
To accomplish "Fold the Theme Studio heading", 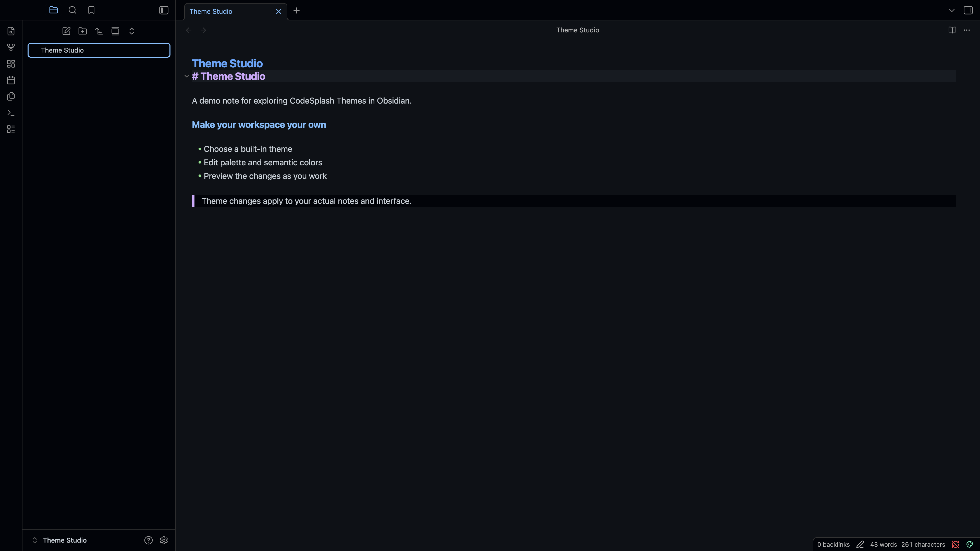I will tap(186, 76).
